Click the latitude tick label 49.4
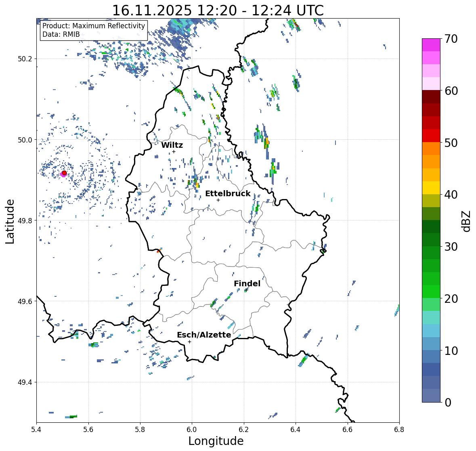This screenshot has height=451, width=476. click(x=25, y=382)
